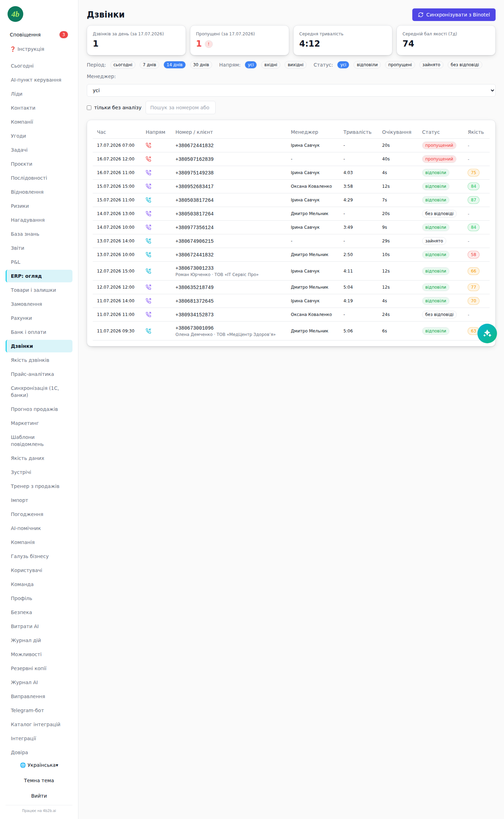Click the phone number +380673001233

click(x=194, y=268)
